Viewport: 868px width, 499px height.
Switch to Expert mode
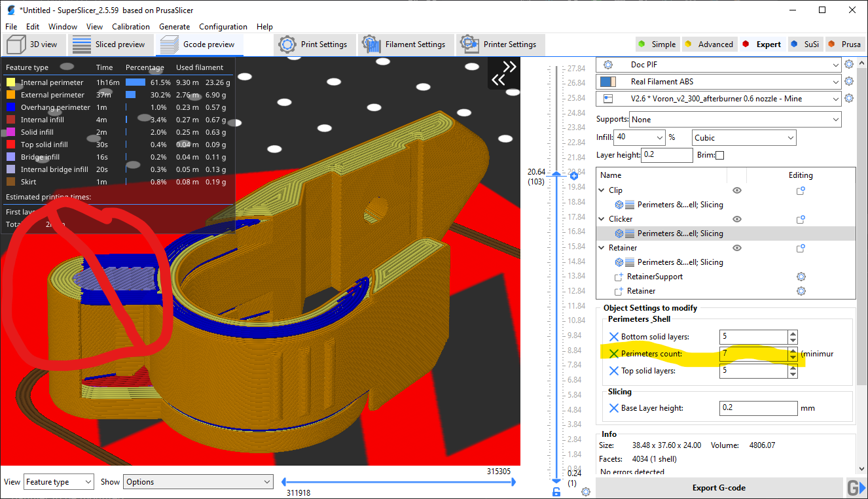coord(761,44)
